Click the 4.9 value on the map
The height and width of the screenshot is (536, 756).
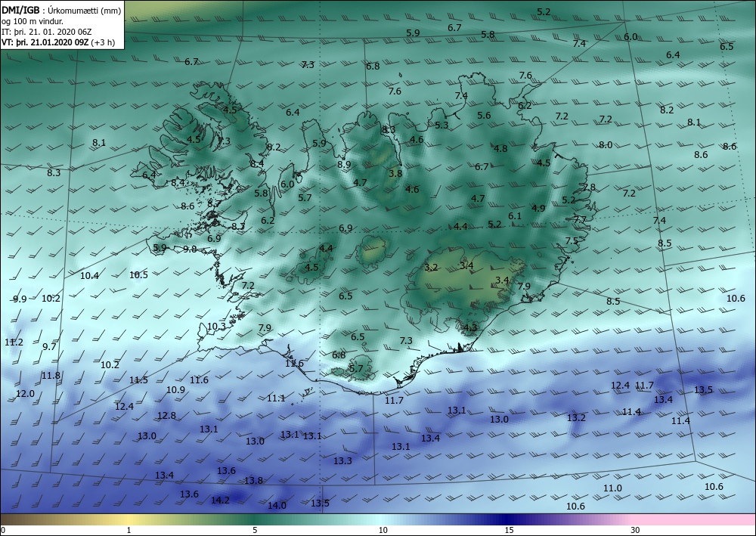pos(538,208)
